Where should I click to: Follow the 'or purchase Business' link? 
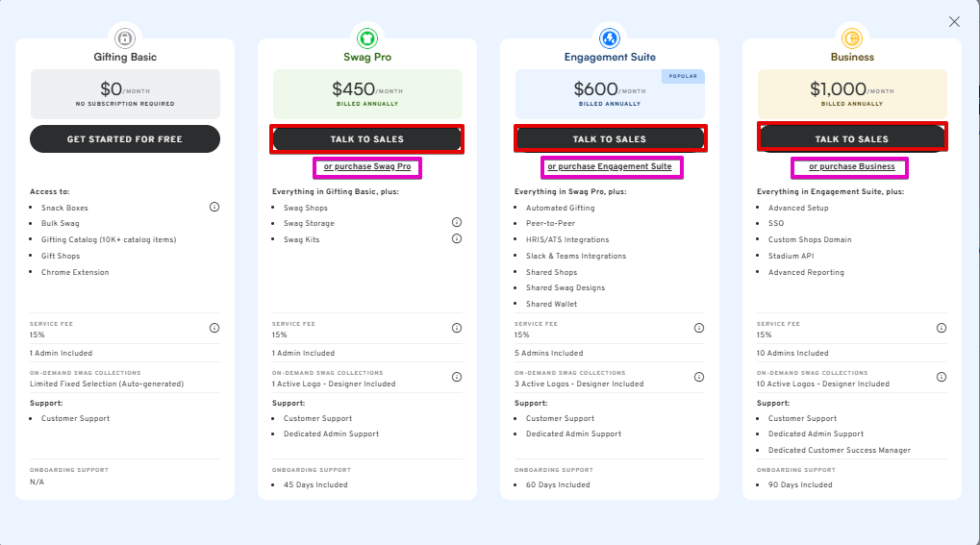click(852, 167)
